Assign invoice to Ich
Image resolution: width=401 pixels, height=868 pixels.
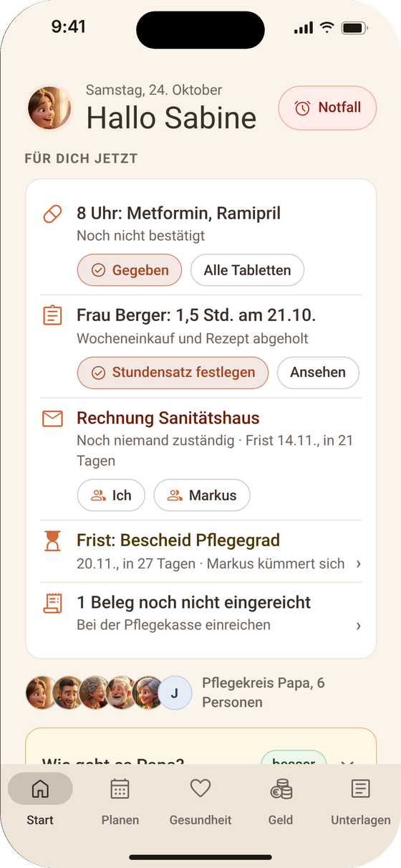tap(111, 495)
